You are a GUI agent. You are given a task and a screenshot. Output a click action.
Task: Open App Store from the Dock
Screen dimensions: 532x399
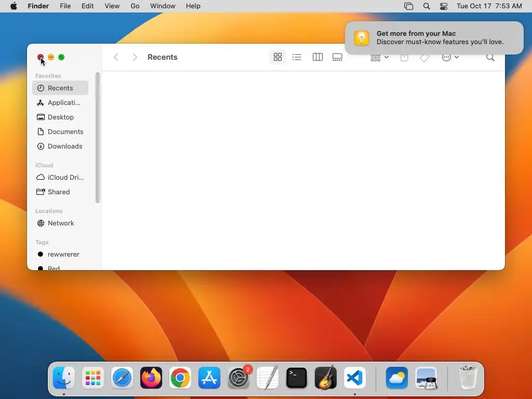[209, 378]
